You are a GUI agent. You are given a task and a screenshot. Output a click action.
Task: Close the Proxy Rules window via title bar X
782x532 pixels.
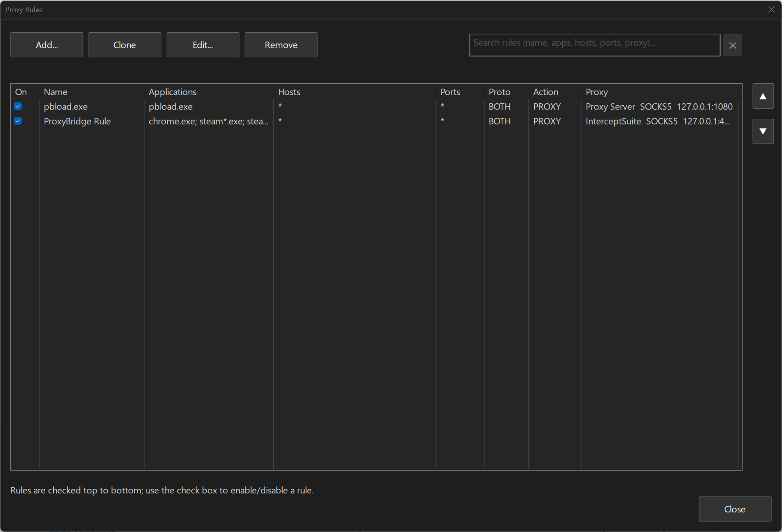pyautogui.click(x=771, y=10)
